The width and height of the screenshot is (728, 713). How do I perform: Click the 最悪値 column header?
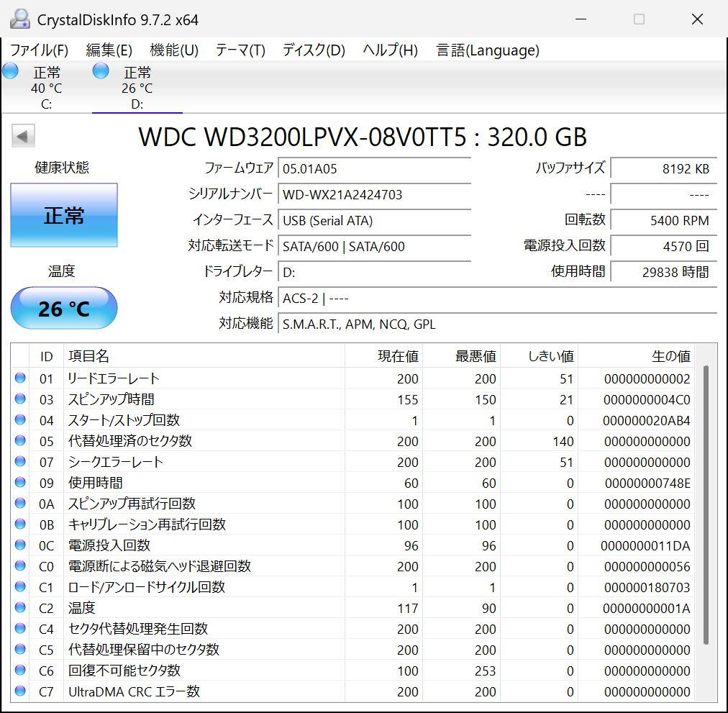click(x=462, y=356)
